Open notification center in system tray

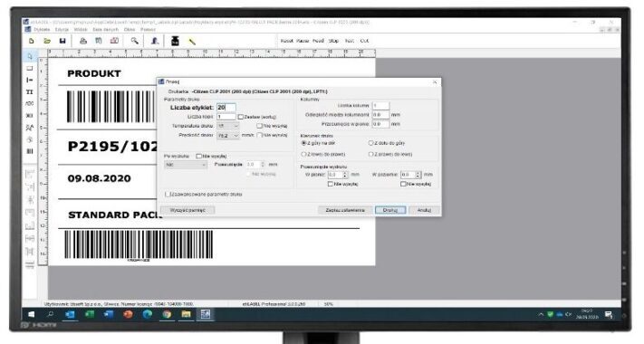(609, 315)
